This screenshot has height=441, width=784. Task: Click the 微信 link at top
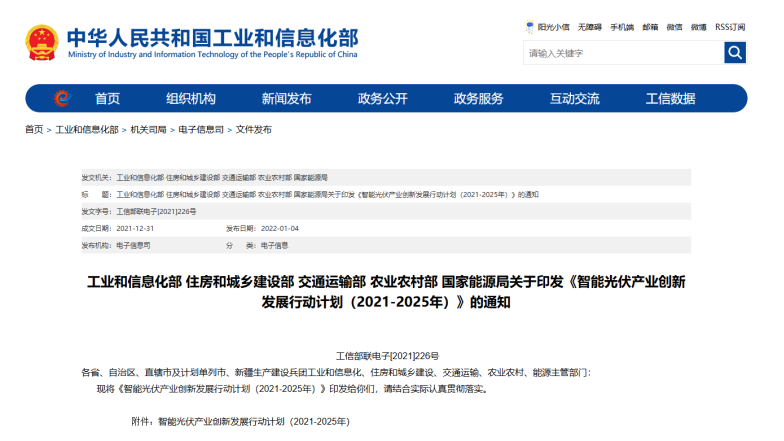pos(674,27)
